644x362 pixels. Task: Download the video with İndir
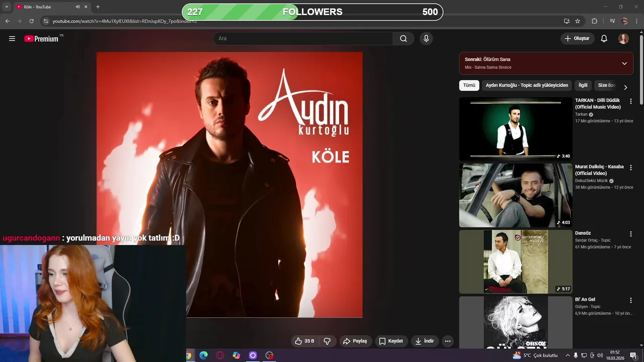(425, 341)
